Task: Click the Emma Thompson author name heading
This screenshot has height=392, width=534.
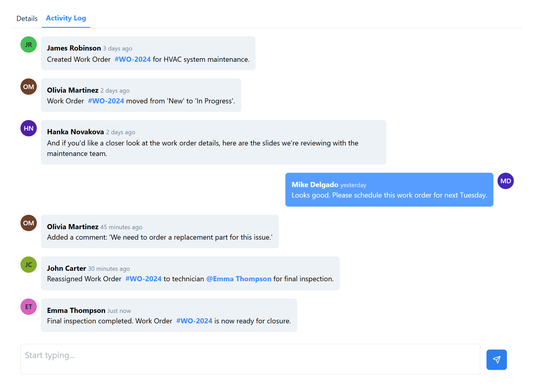Action: (x=76, y=310)
